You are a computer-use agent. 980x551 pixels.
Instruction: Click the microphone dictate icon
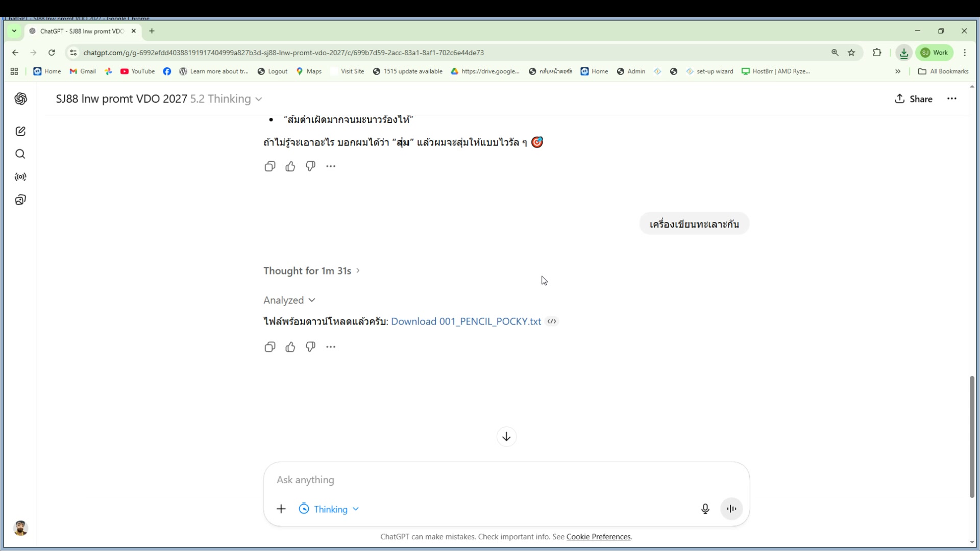(705, 509)
